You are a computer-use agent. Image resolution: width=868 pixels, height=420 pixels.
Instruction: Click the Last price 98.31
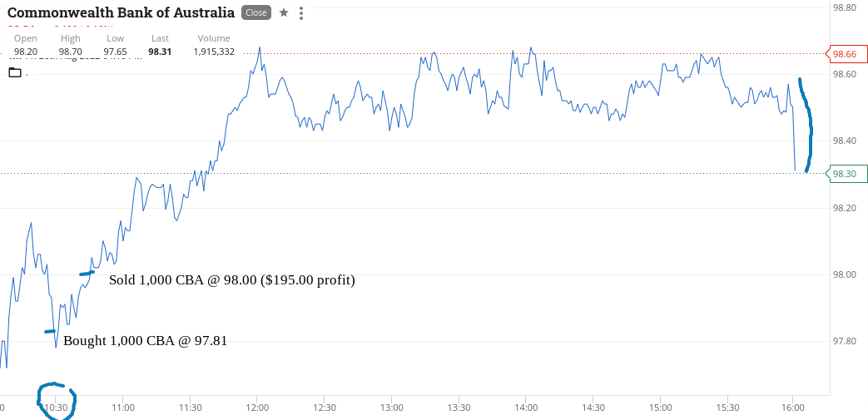coord(160,52)
